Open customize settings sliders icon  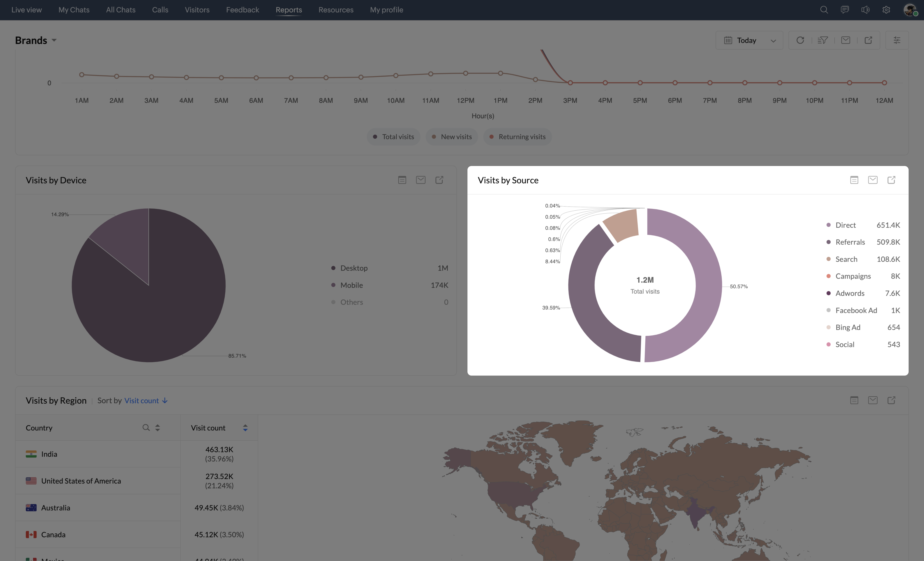(897, 40)
